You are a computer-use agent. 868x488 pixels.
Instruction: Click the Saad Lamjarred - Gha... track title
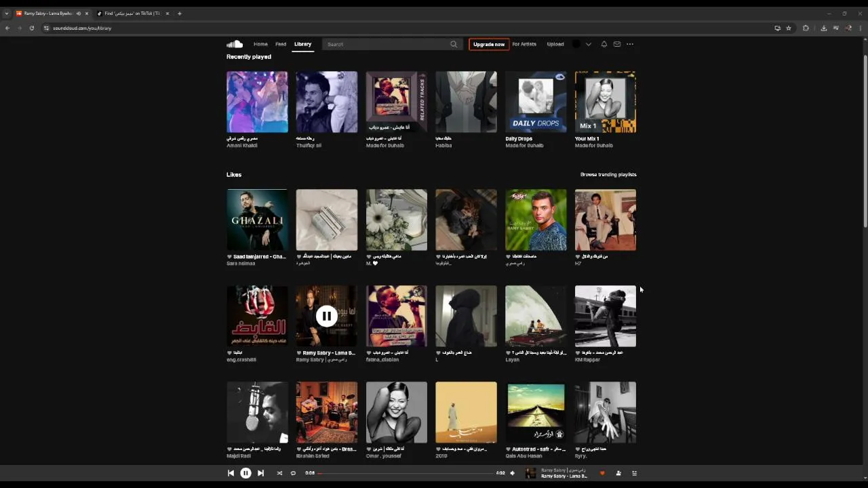260,256
